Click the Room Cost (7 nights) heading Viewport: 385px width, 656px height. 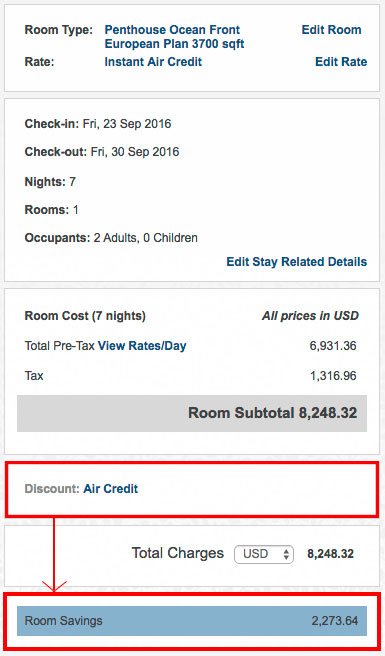pyautogui.click(x=85, y=316)
